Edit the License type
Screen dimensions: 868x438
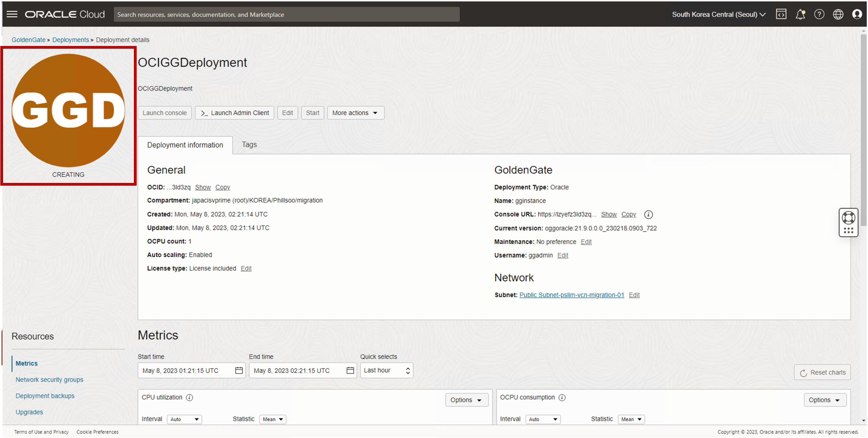tap(246, 268)
